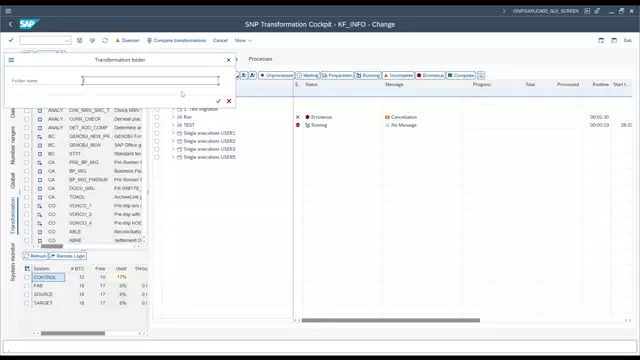Open the Number ranges vertical tab

pyautogui.click(x=13, y=145)
